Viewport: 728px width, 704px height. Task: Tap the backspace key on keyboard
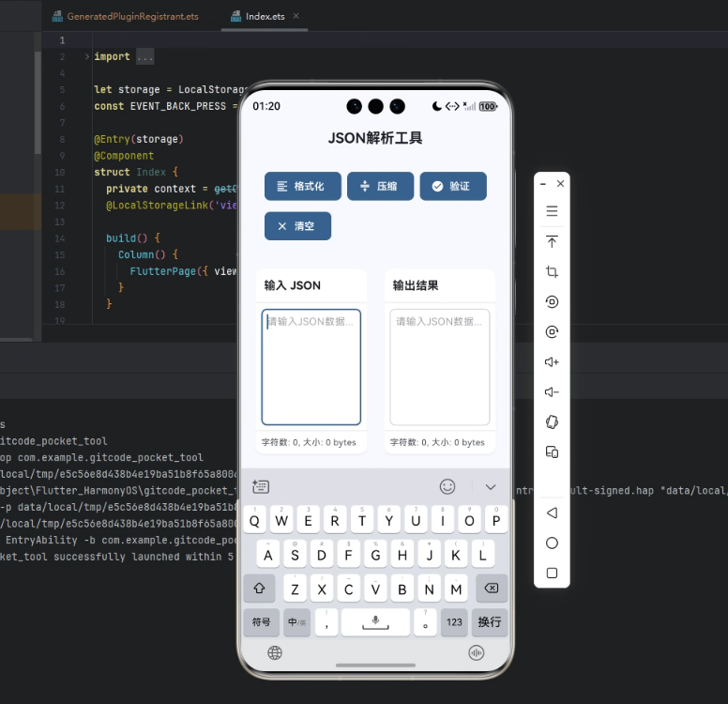click(x=492, y=589)
